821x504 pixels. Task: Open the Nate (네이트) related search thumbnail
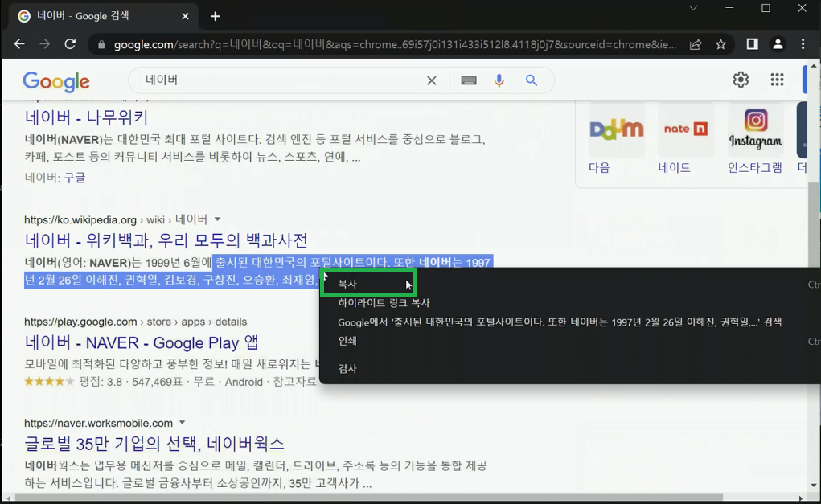(685, 129)
